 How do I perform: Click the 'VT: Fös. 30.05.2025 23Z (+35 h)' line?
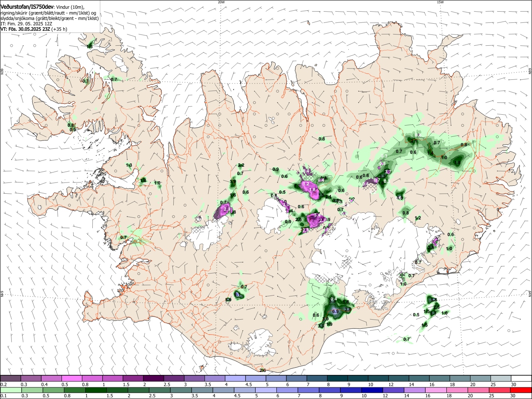pyautogui.click(x=34, y=30)
